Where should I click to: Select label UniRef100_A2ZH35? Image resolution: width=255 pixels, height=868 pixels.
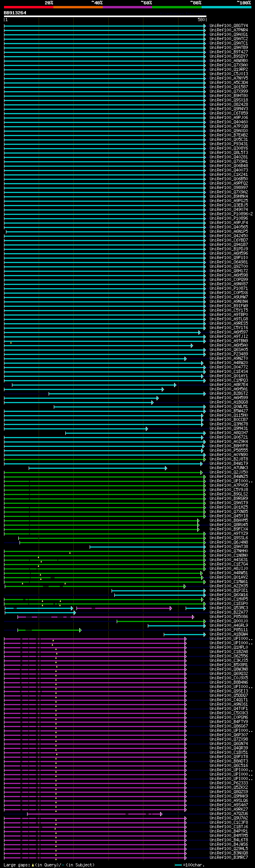click(x=229, y=586)
